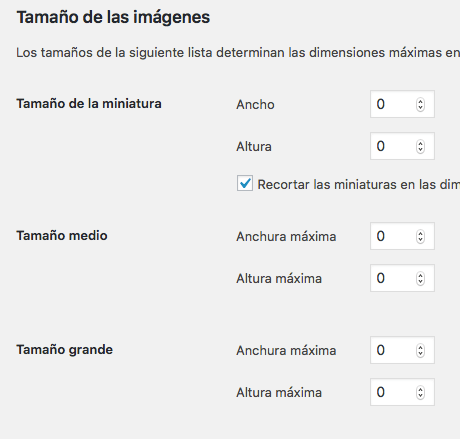Viewport: 460px width, 439px height.
Task: Increase large Altura máxima using stepper up
Action: point(421,389)
